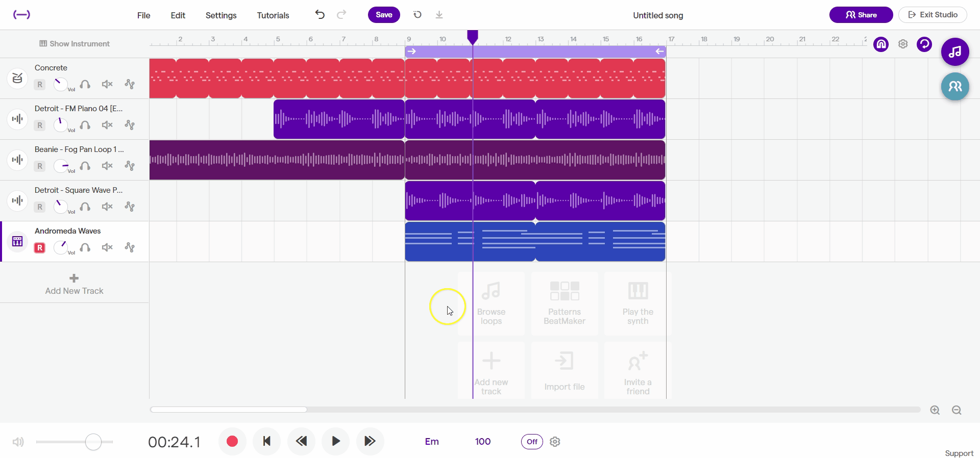Open automation for Beanie Fog Pan Loop
Image resolution: width=980 pixels, height=458 pixels.
tap(130, 166)
